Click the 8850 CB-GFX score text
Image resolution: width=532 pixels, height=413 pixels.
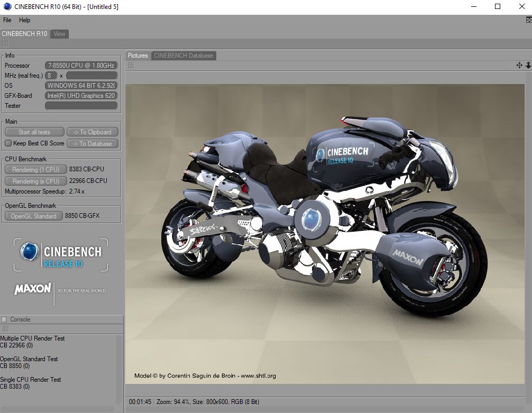pyautogui.click(x=82, y=216)
